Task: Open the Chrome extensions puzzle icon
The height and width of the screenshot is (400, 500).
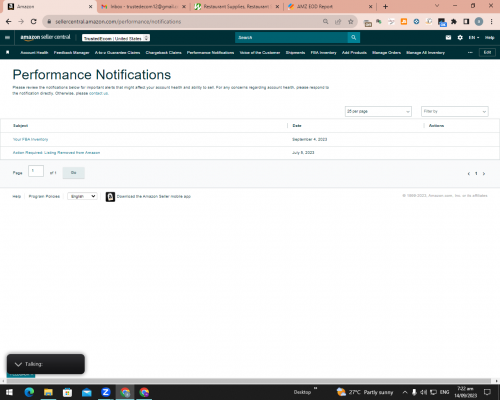Action: click(x=454, y=22)
